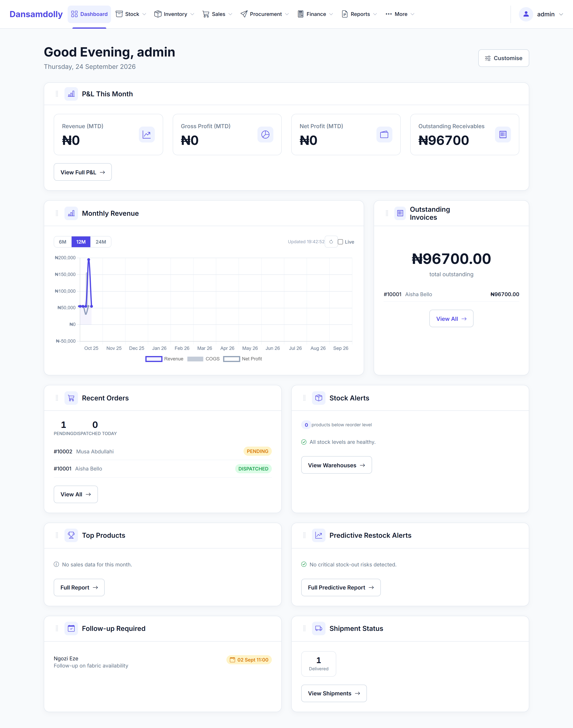
Task: Click the Shipment Status truck icon
Action: [x=319, y=628]
